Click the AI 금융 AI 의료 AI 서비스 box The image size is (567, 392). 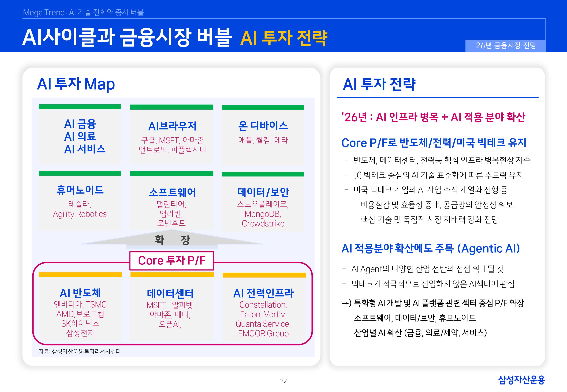point(80,137)
